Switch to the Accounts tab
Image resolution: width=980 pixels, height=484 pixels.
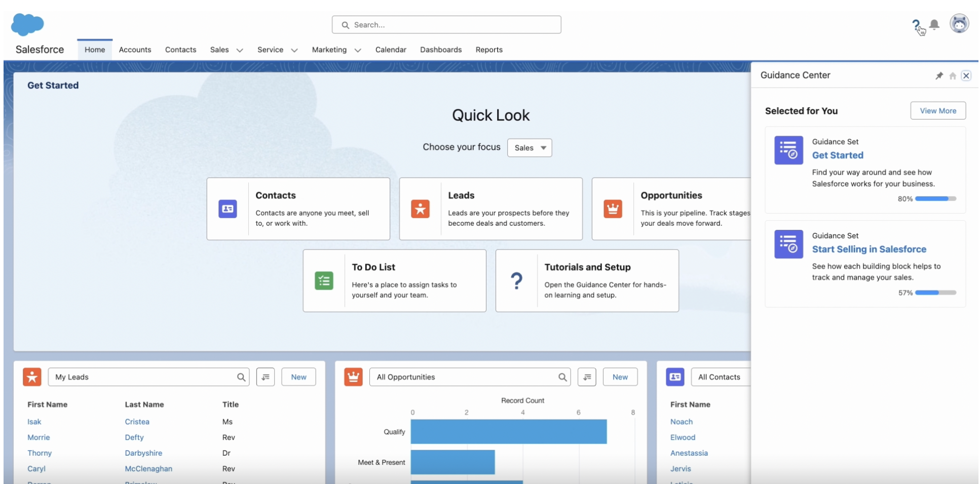(135, 50)
